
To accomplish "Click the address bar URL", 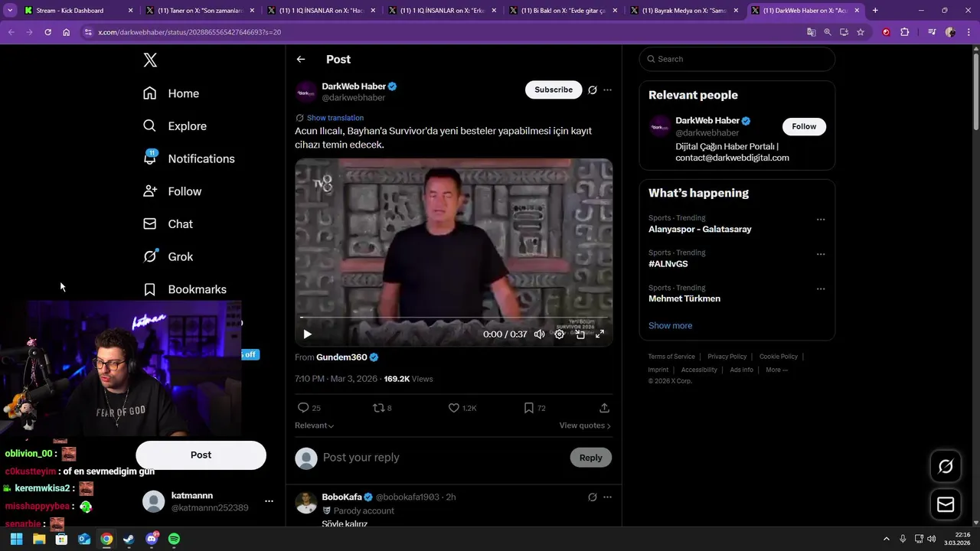I will point(189,32).
